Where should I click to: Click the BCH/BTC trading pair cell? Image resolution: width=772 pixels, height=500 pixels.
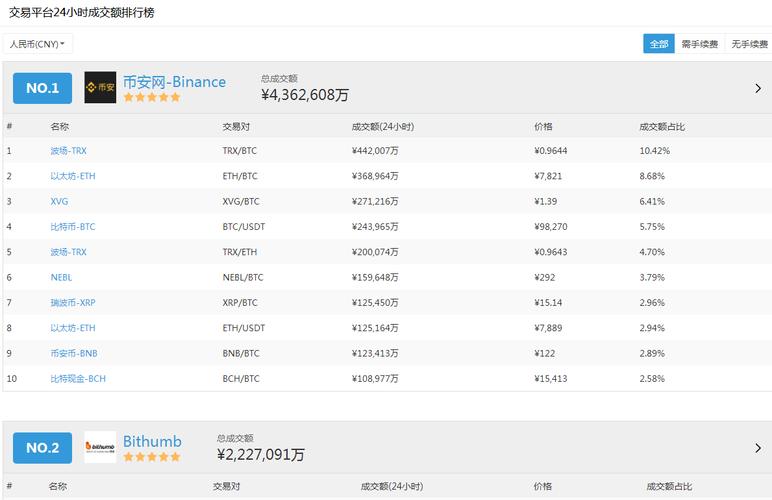(x=241, y=379)
